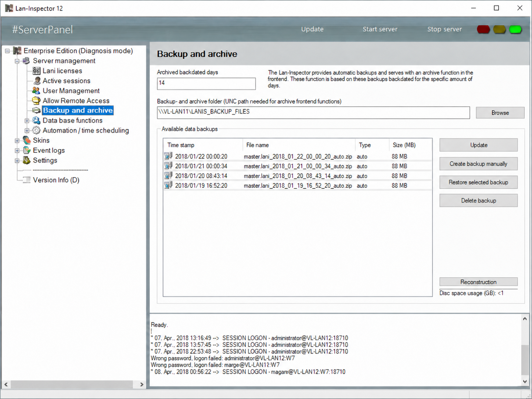Screen dimensions: 532x399
Task: Expand the Skins tree node
Action: tap(17, 140)
